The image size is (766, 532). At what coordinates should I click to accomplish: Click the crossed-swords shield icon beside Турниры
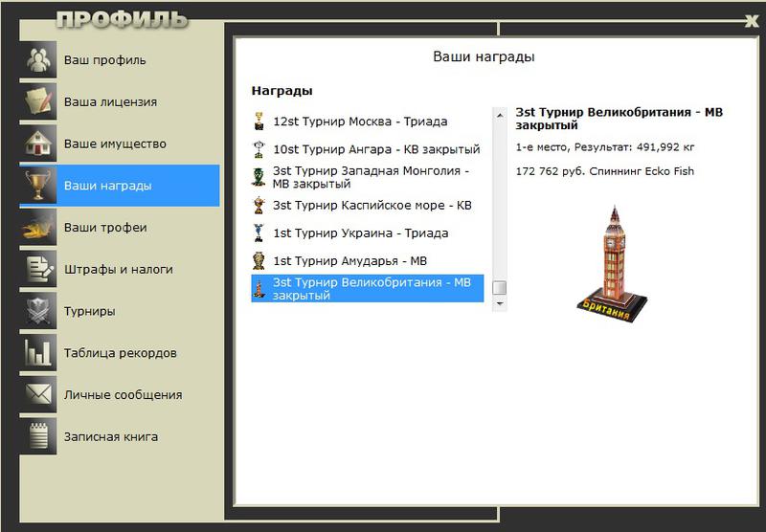(x=38, y=311)
